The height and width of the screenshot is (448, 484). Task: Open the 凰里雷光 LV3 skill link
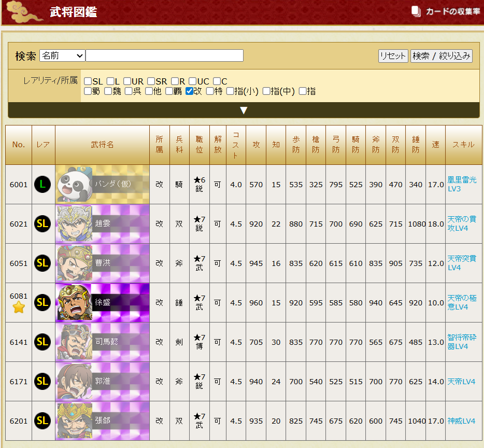click(462, 184)
